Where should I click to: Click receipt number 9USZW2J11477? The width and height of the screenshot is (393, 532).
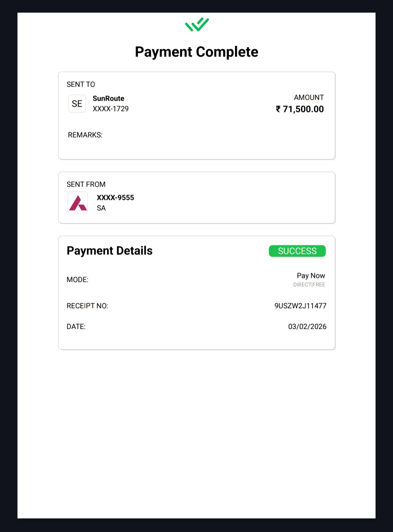click(300, 306)
